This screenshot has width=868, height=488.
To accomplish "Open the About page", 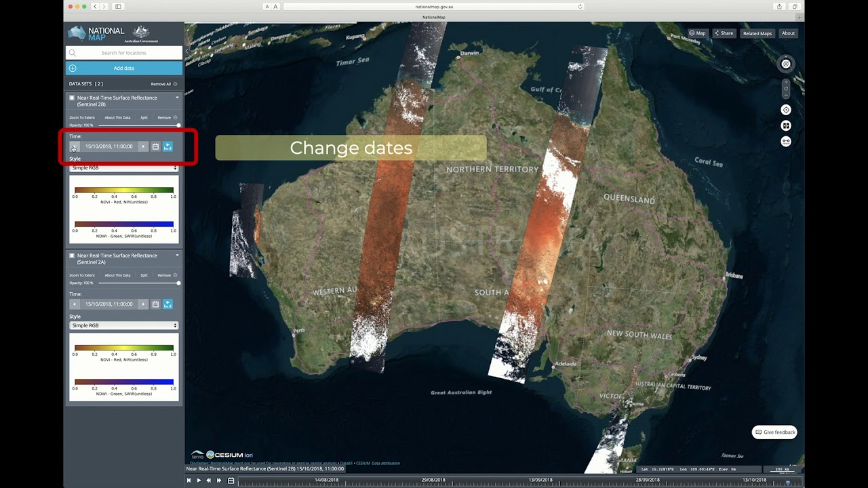I will point(788,33).
